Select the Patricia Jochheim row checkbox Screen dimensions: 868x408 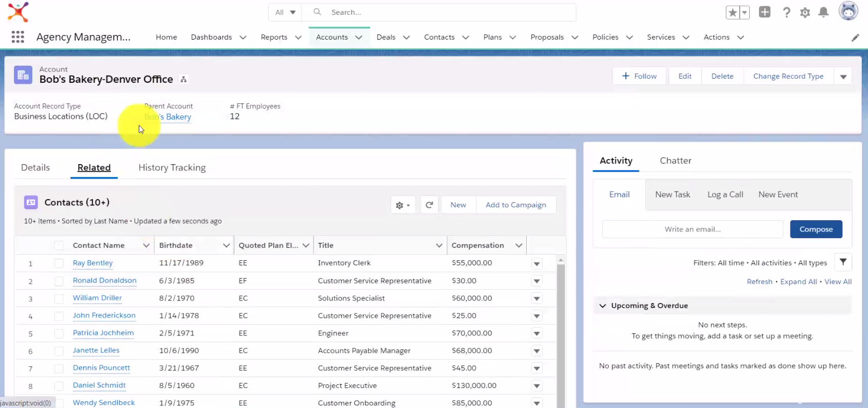59,333
